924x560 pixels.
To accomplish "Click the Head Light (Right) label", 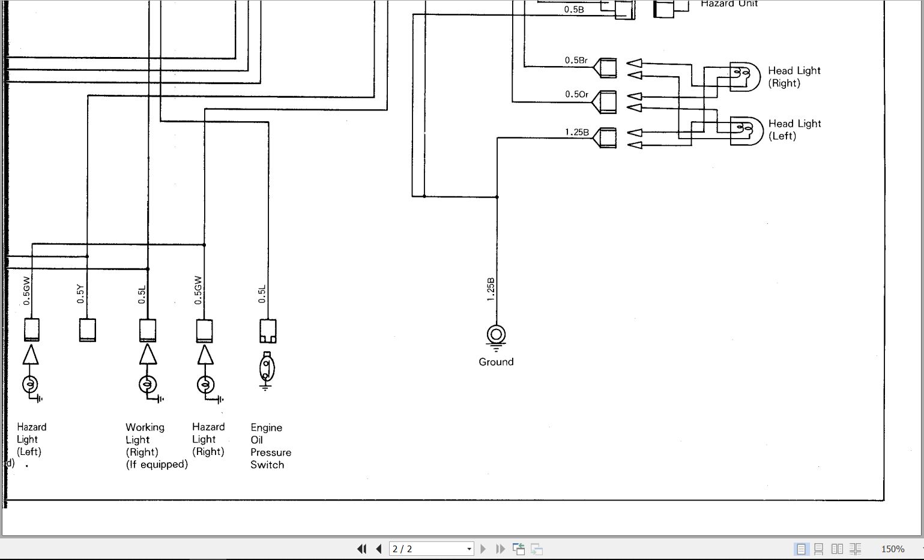I will (x=794, y=76).
